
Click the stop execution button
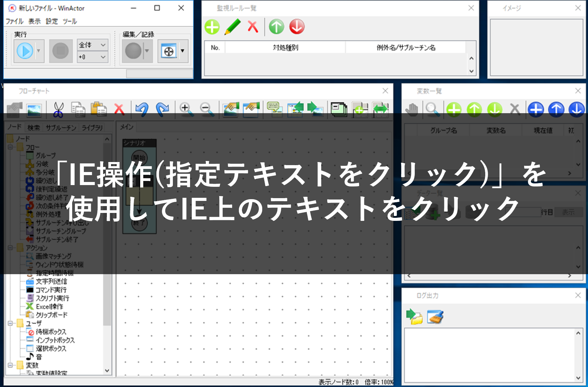[x=60, y=51]
